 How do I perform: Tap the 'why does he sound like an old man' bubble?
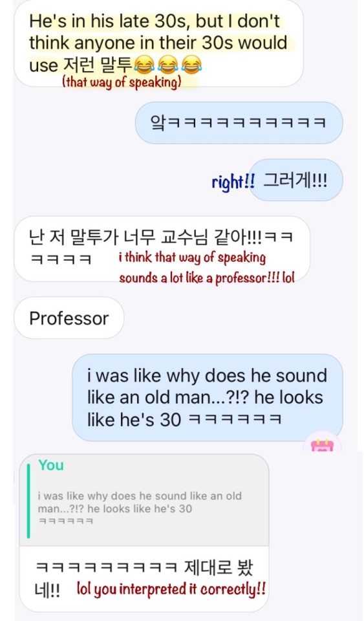[208, 397]
